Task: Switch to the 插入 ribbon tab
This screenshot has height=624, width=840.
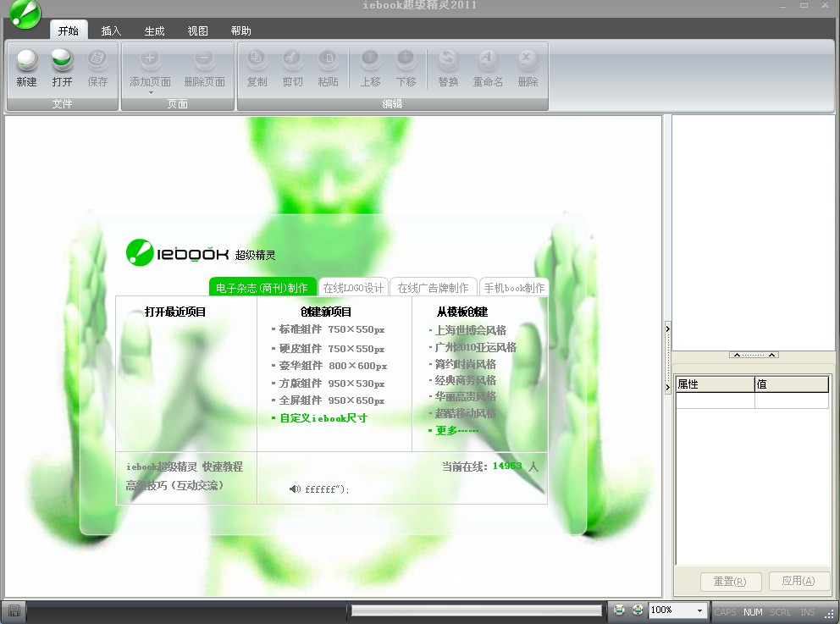Action: 111,31
